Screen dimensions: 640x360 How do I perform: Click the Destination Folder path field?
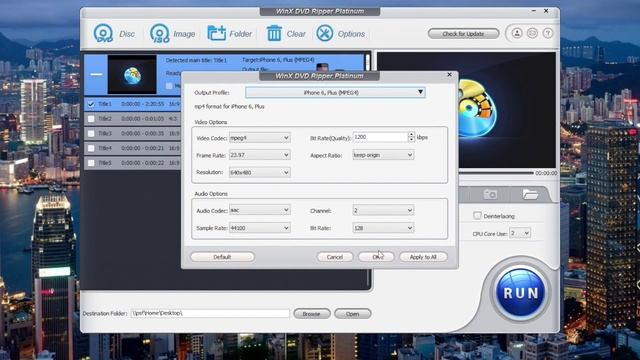tap(210, 313)
